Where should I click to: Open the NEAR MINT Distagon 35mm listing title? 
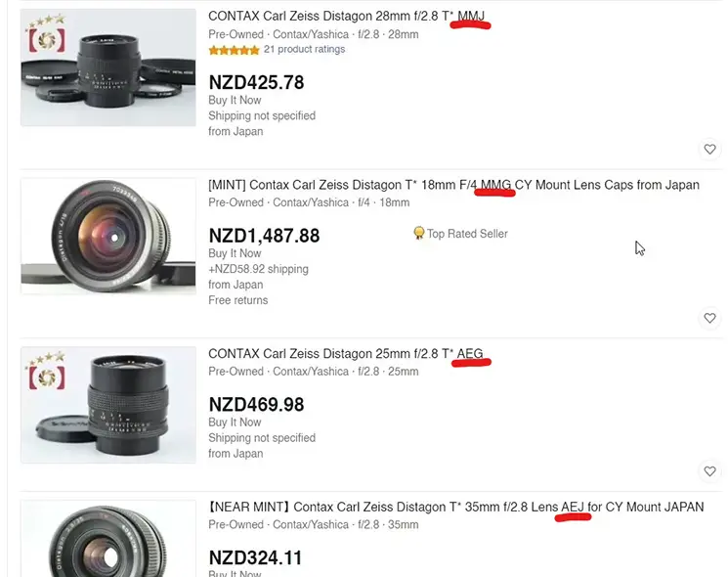click(455, 507)
